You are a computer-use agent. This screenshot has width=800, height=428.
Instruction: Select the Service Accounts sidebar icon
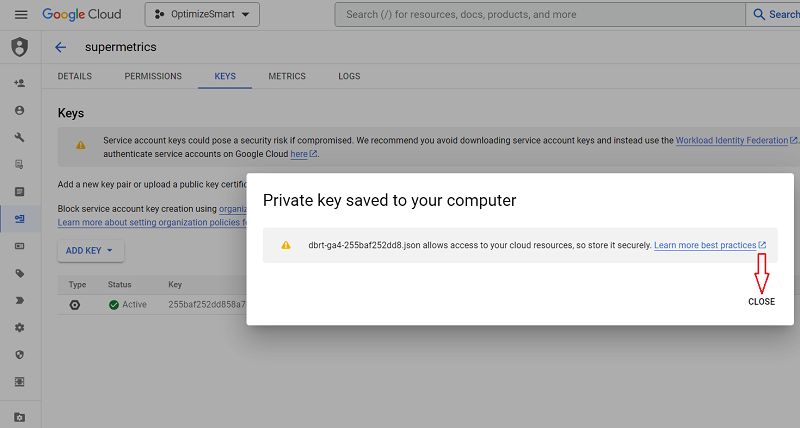pyautogui.click(x=19, y=219)
